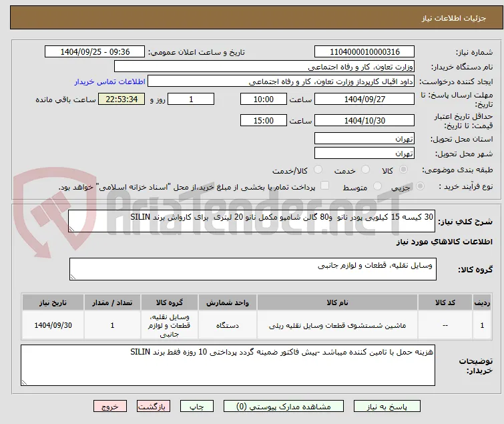Open مشاهده مدارک پیوستی (0) button

[284, 407]
